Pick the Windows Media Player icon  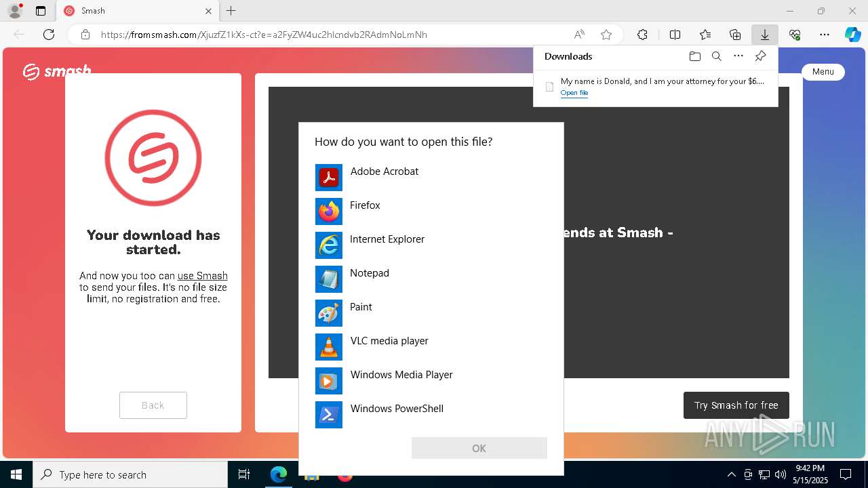(x=329, y=381)
